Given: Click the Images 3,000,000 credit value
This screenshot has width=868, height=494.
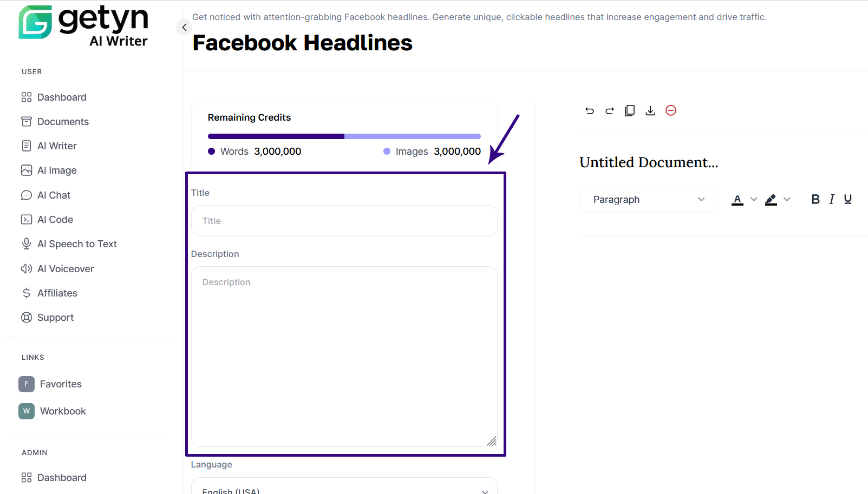Looking at the screenshot, I should click(458, 152).
